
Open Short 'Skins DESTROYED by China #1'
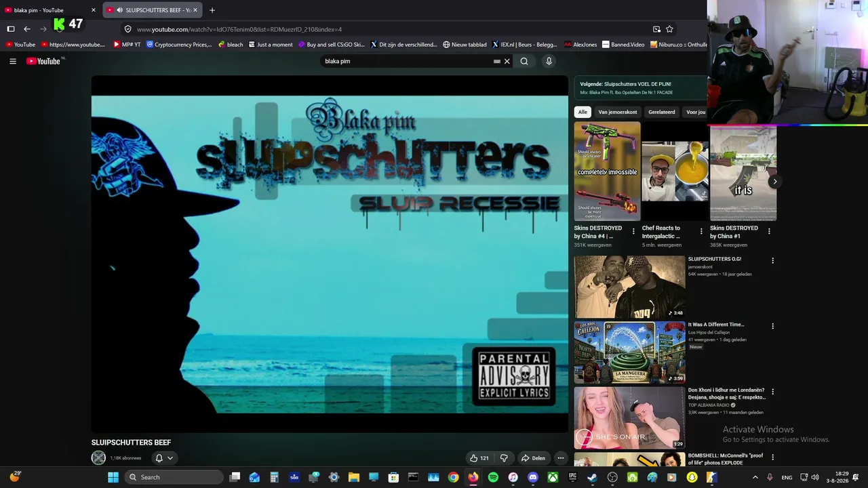pyautogui.click(x=743, y=171)
